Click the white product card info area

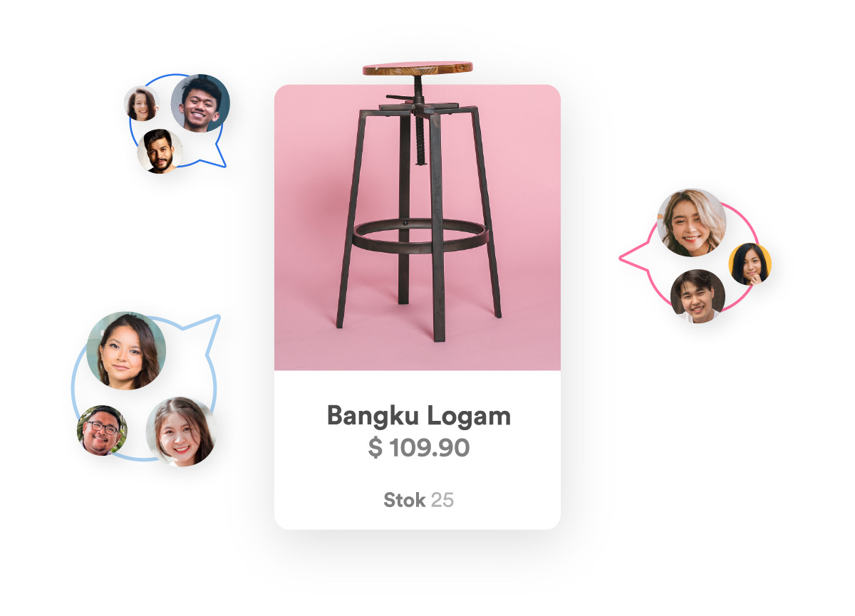(418, 450)
